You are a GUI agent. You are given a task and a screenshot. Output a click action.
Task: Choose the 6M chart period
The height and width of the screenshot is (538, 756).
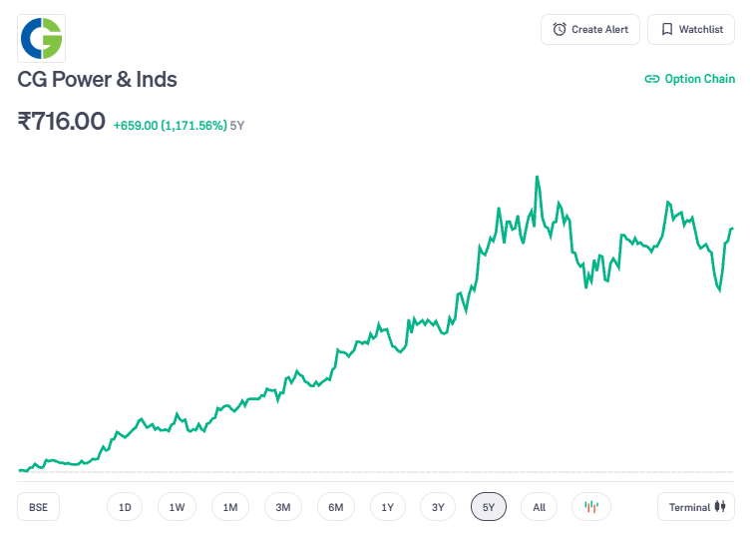[x=336, y=507]
